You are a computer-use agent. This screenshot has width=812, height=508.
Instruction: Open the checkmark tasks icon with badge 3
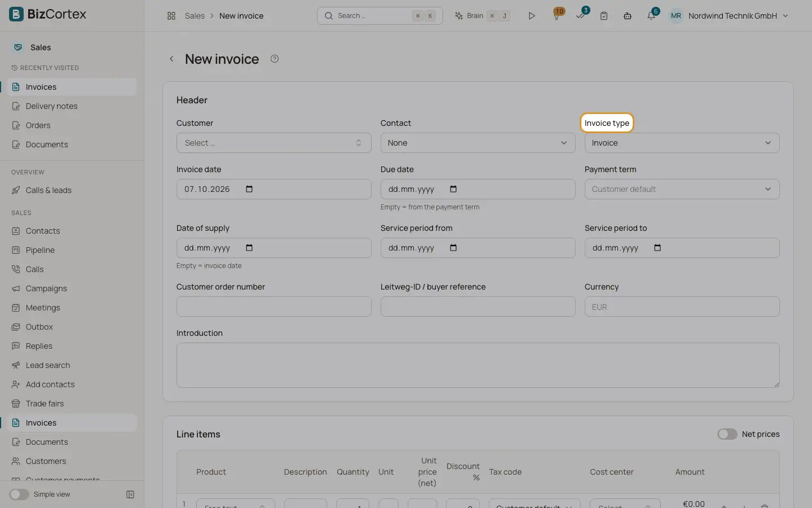580,16
